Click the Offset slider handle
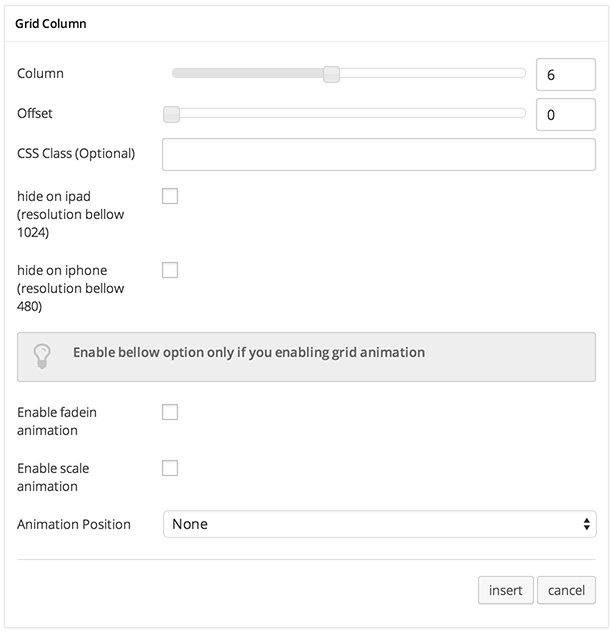 (172, 114)
